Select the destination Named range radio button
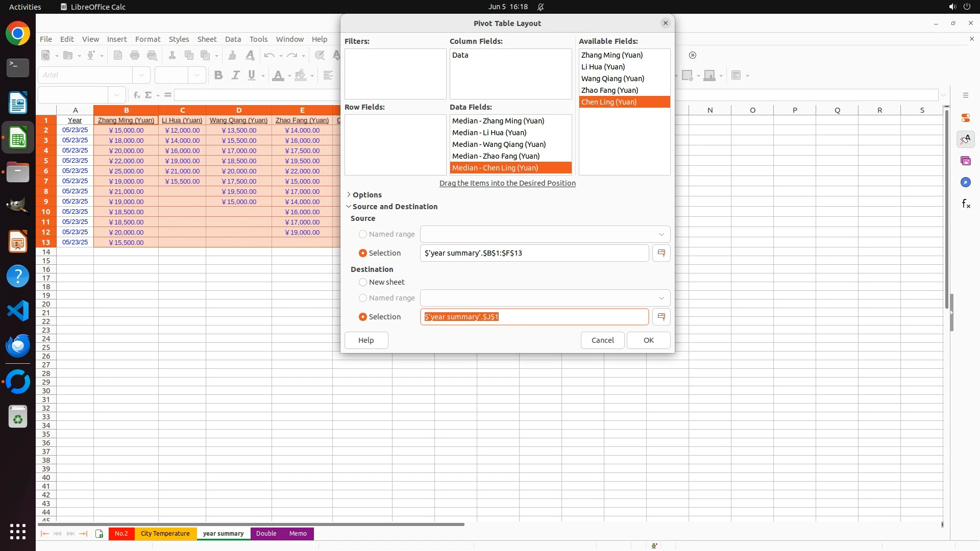The image size is (980, 551). tap(363, 298)
